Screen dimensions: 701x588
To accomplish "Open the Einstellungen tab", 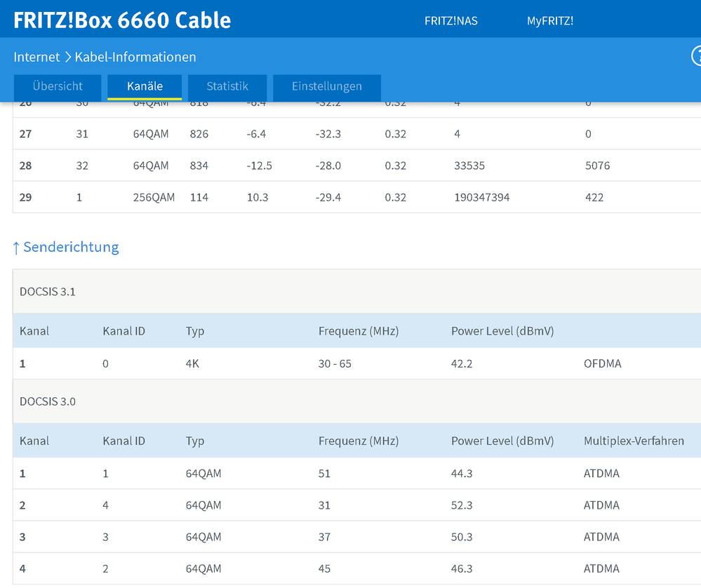I will pos(327,87).
